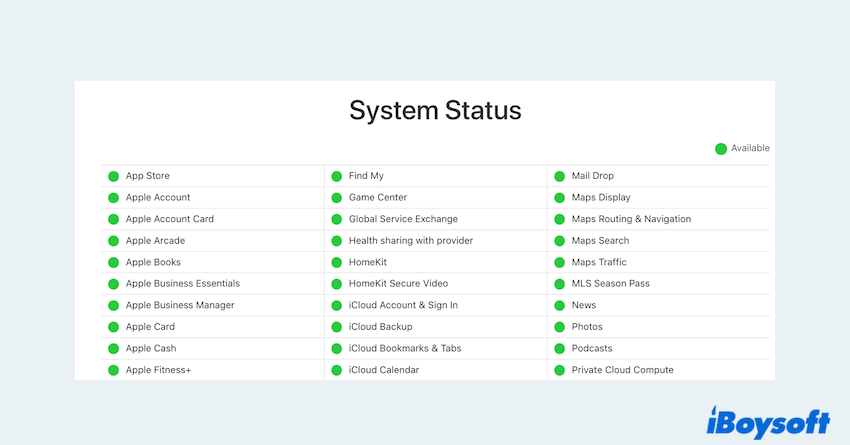Select Health sharing with provider
The width and height of the screenshot is (850, 445).
(x=410, y=241)
